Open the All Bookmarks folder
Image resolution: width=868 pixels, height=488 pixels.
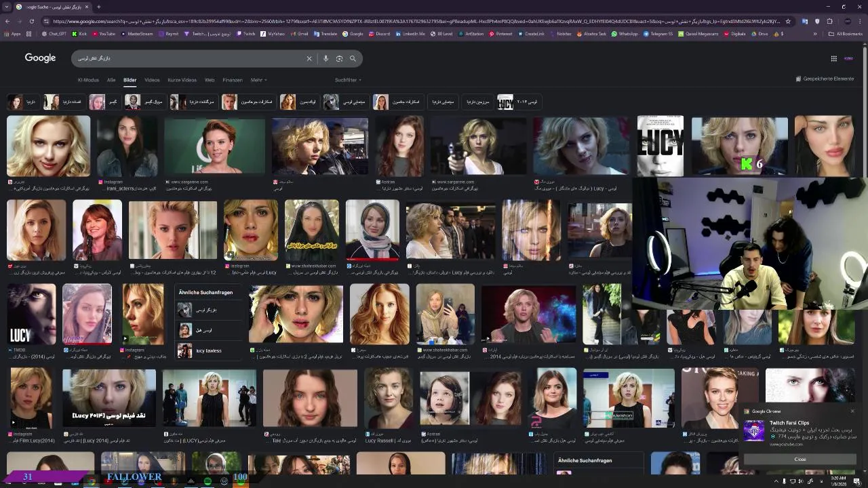tap(846, 33)
